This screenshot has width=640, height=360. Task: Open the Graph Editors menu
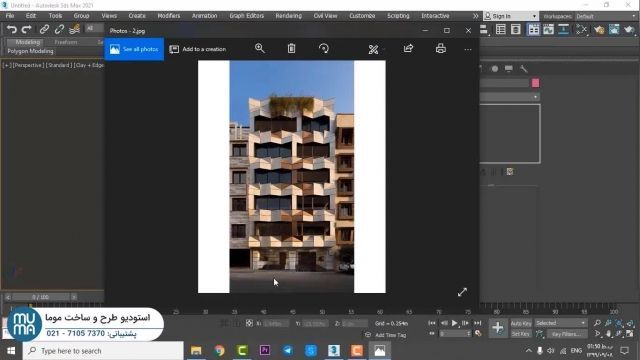pos(247,16)
